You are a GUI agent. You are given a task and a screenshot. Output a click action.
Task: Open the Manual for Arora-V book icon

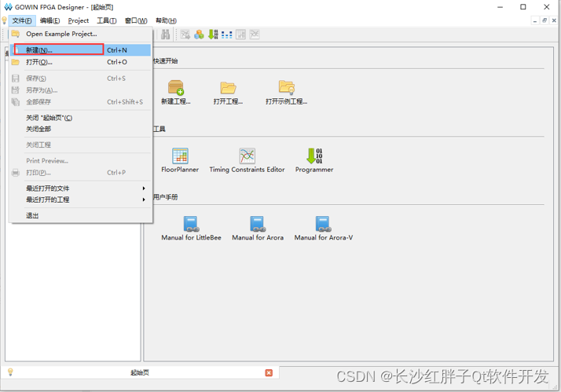(x=323, y=224)
